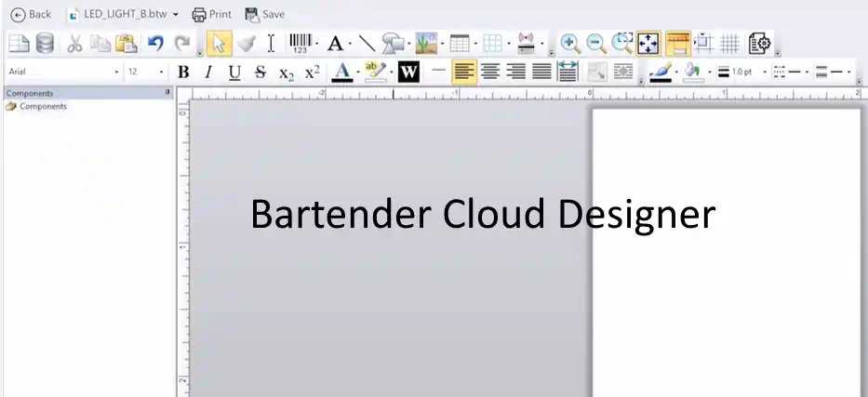Toggle the grid lines display

click(729, 43)
